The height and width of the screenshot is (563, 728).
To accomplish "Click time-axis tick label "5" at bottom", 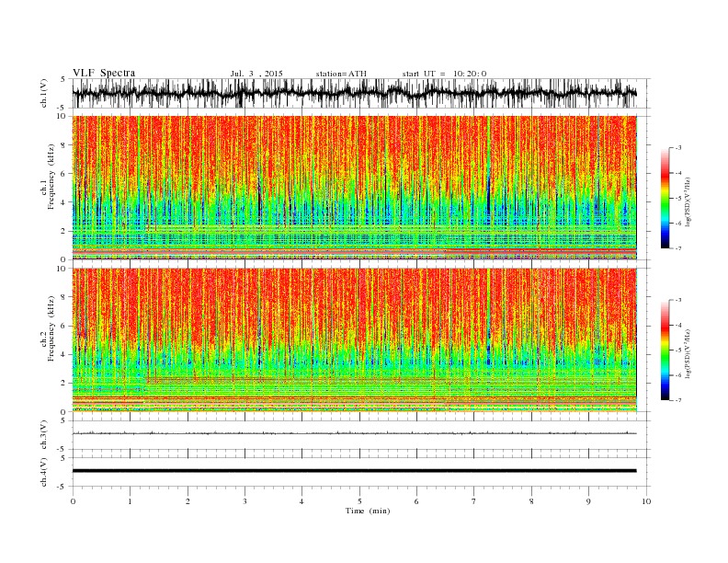I will tap(359, 501).
